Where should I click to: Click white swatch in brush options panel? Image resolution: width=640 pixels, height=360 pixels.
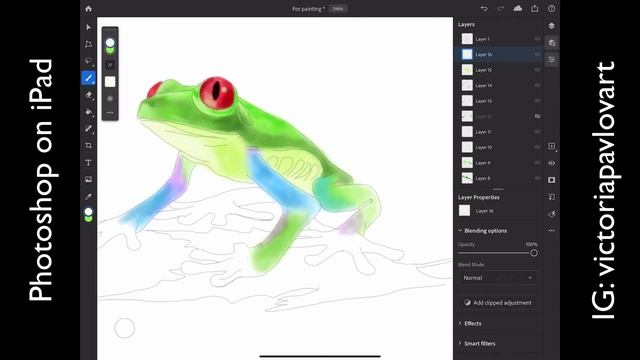110,82
